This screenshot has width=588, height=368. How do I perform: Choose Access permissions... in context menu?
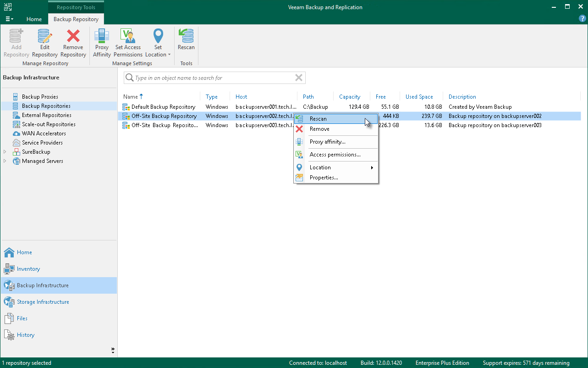[x=336, y=155]
